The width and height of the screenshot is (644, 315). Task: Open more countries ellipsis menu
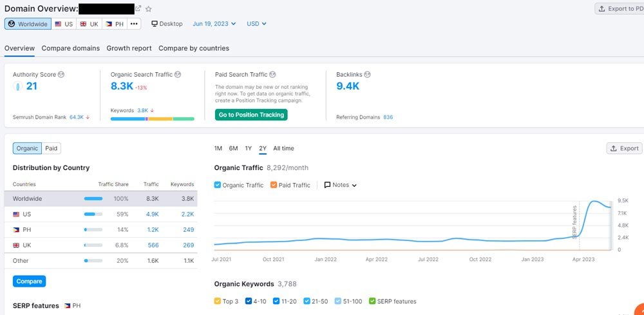133,24
